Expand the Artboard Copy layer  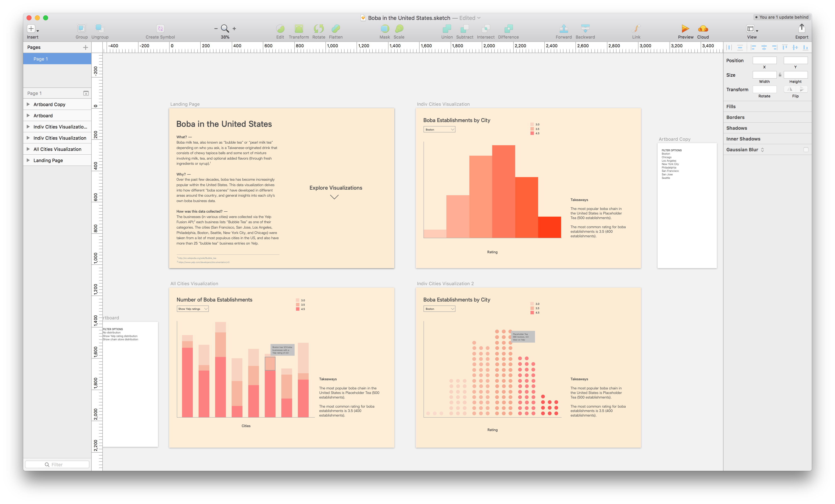[x=28, y=104]
